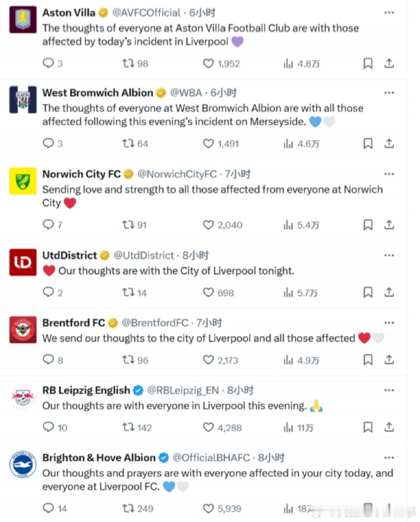Bookmark the Aston Villa tweet
Screen dimensions: 420x522
(368, 63)
